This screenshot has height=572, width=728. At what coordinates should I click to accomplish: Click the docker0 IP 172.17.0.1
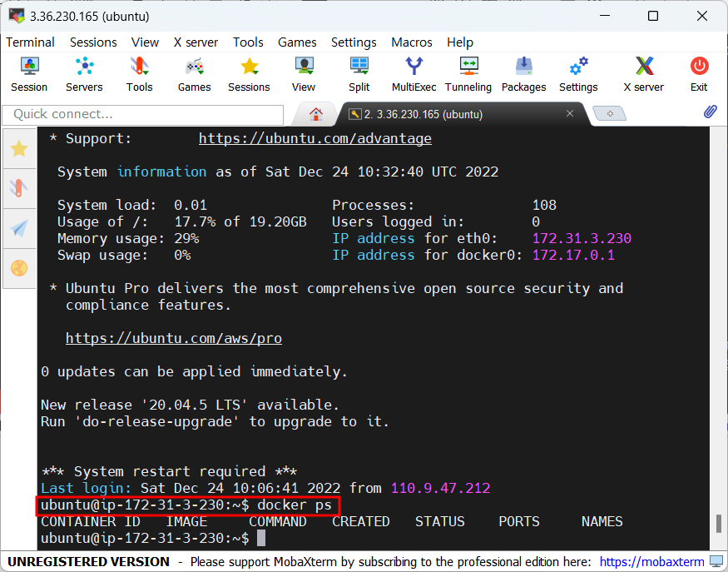point(573,255)
